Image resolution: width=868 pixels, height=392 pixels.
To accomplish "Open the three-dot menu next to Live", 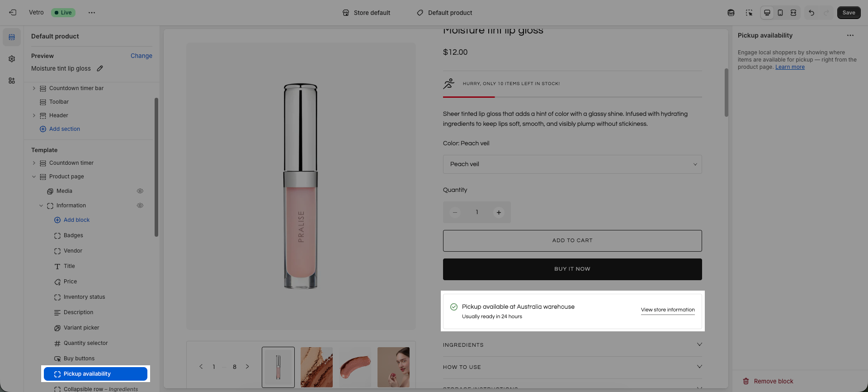I will 92,13.
